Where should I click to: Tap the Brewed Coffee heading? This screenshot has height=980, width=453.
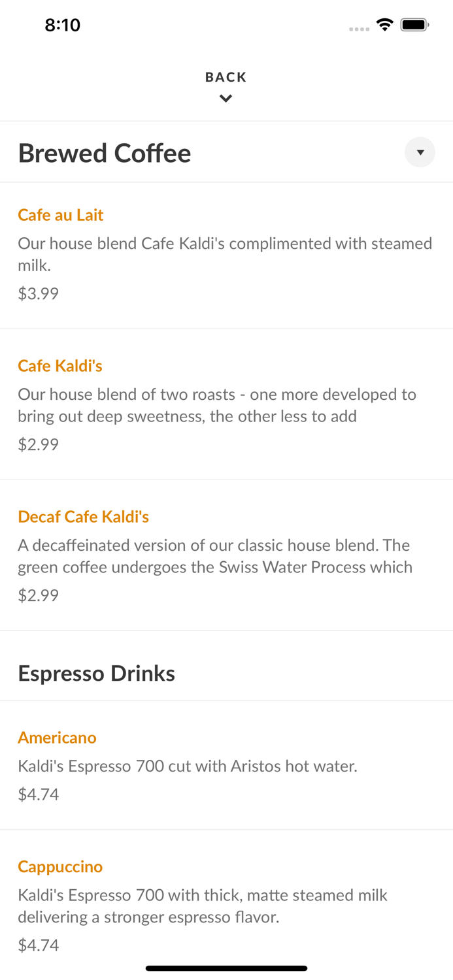(104, 152)
